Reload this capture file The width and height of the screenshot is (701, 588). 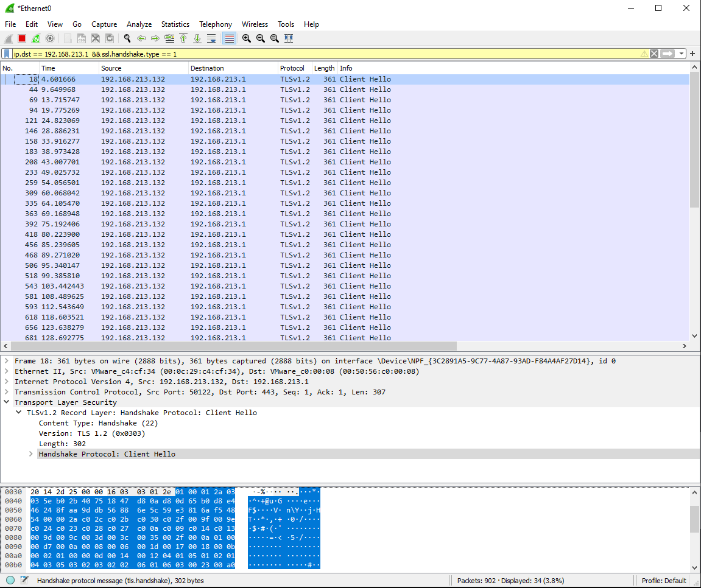pyautogui.click(x=110, y=38)
